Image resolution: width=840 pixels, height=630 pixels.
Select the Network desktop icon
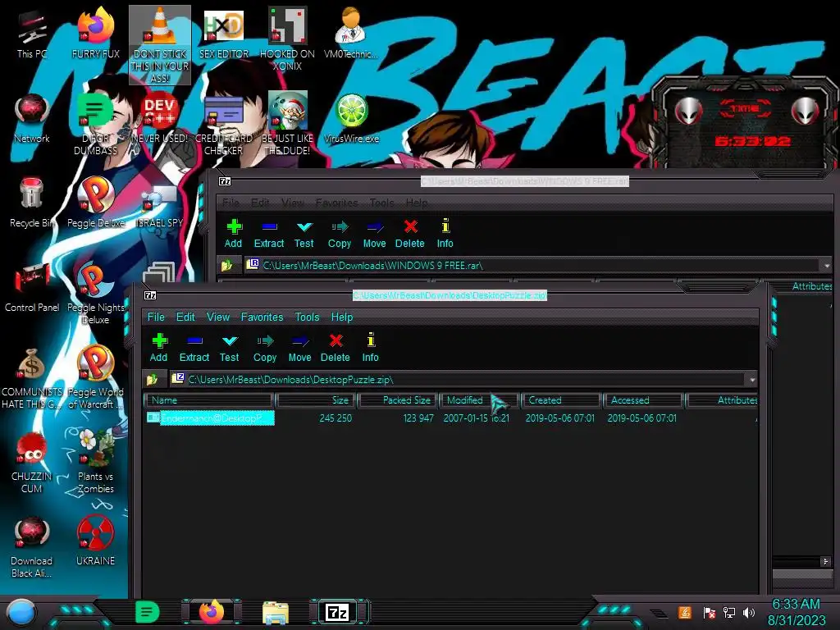tap(32, 119)
